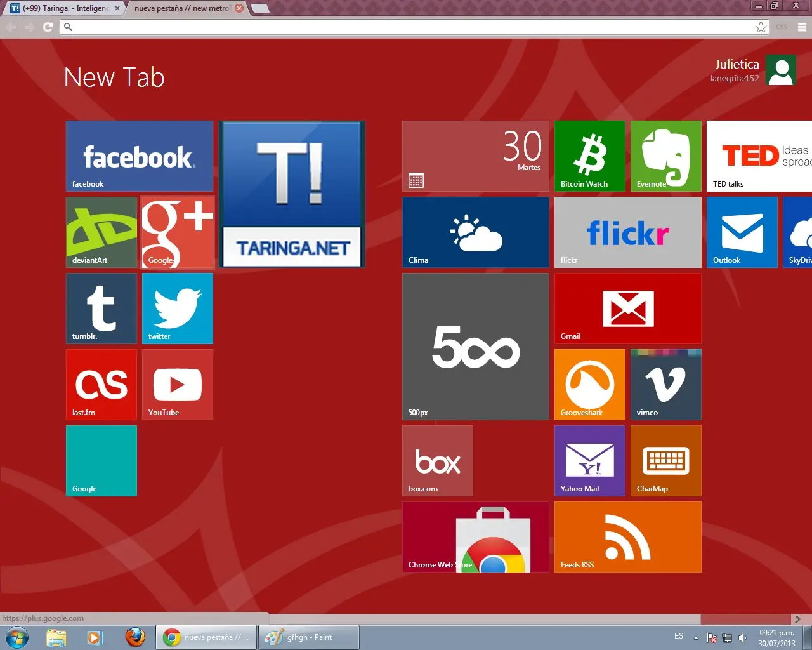Switch to the Taringa! browser tab
The width and height of the screenshot is (812, 650).
pyautogui.click(x=63, y=8)
